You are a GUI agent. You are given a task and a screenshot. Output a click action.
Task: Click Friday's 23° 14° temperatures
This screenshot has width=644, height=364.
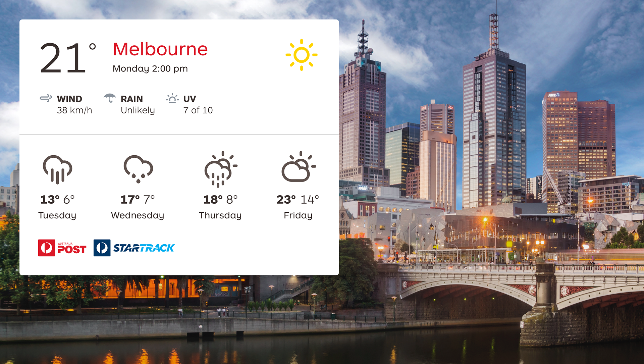[x=298, y=200]
